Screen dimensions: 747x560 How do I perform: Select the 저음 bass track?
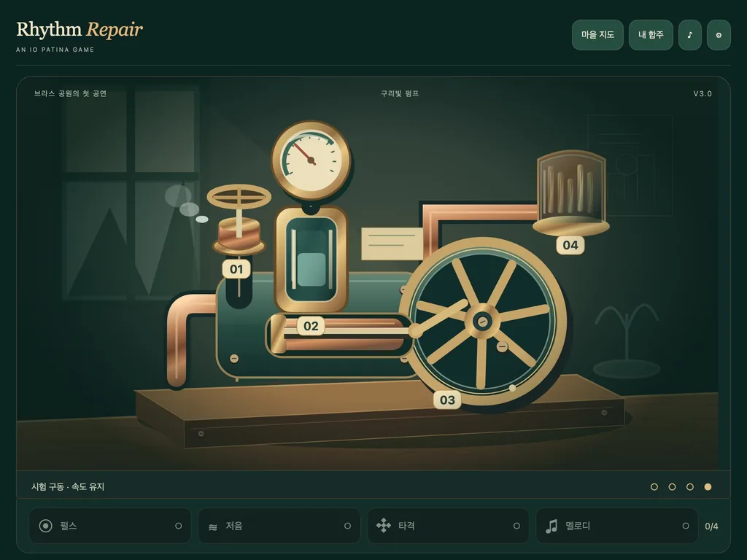pyautogui.click(x=279, y=526)
